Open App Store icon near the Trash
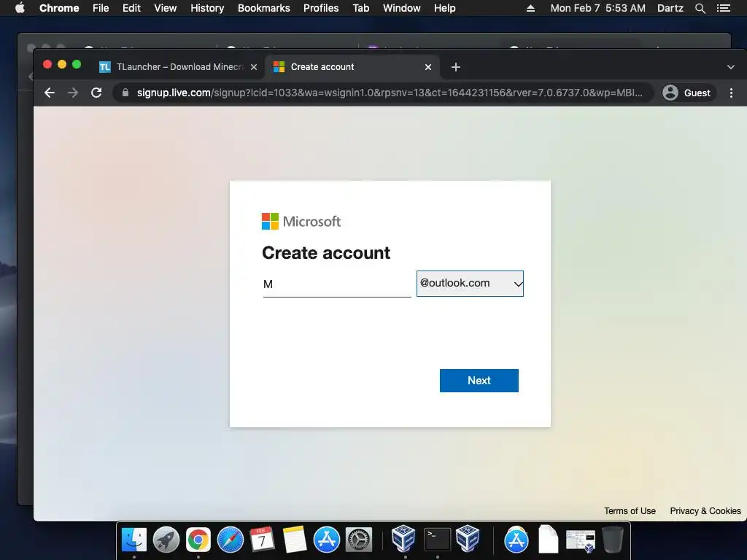 [x=516, y=540]
